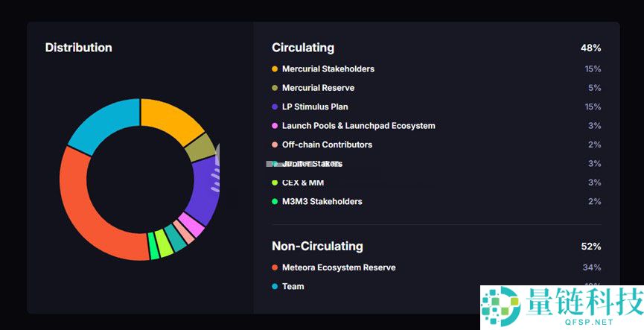The width and height of the screenshot is (644, 330).
Task: Click the salmon Off-chain Contributors legend dot
Action: pyautogui.click(x=275, y=145)
